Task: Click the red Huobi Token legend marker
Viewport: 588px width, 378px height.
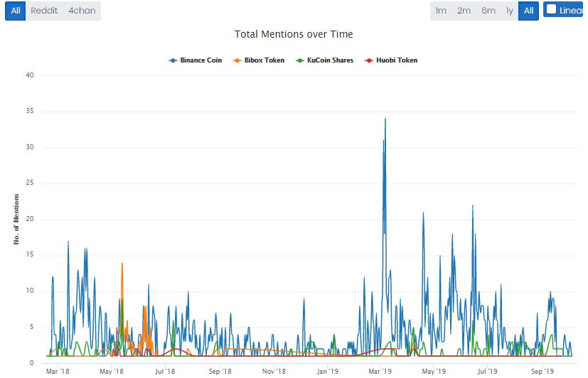Action: pos(369,60)
